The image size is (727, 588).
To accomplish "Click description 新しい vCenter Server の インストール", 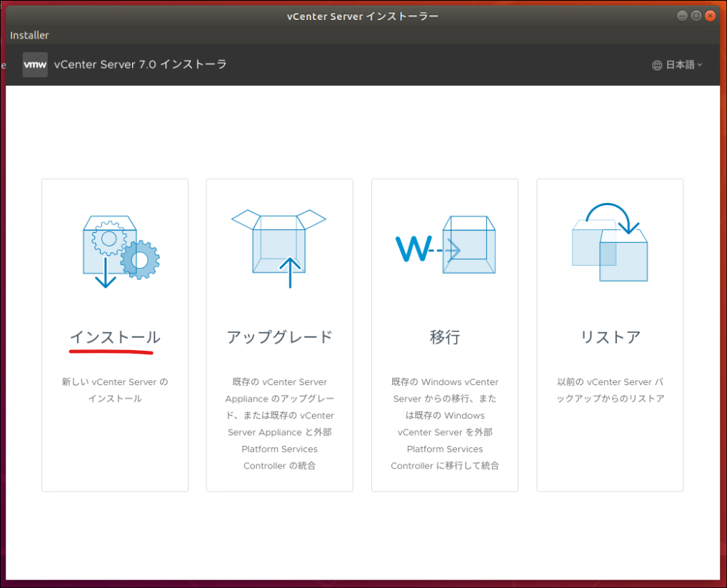I will pos(115,390).
